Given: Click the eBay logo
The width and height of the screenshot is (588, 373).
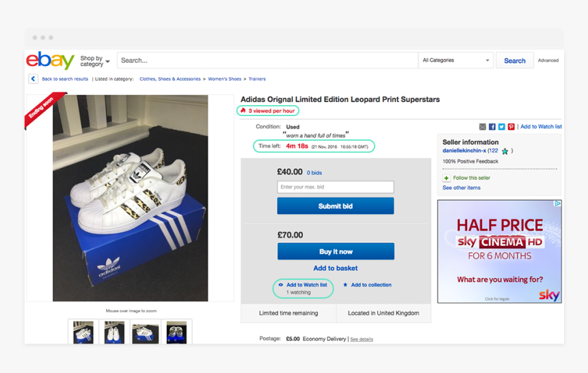Looking at the screenshot, I should (x=50, y=60).
